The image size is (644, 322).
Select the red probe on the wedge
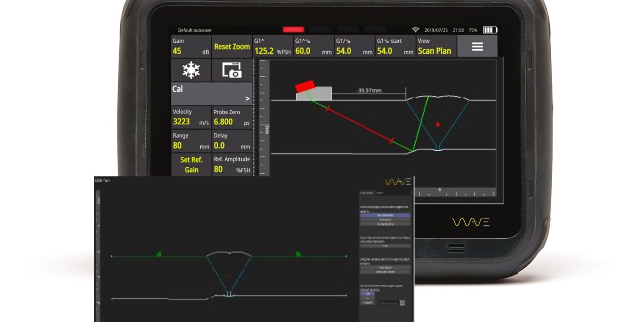click(x=305, y=86)
